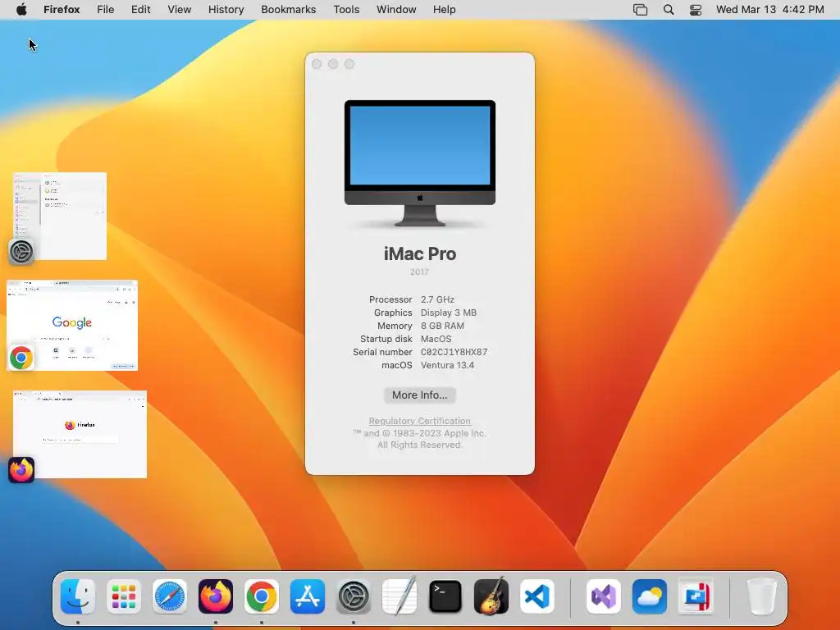The width and height of the screenshot is (840, 630).
Task: Open Google Chrome from the Dock
Action: coord(262,596)
